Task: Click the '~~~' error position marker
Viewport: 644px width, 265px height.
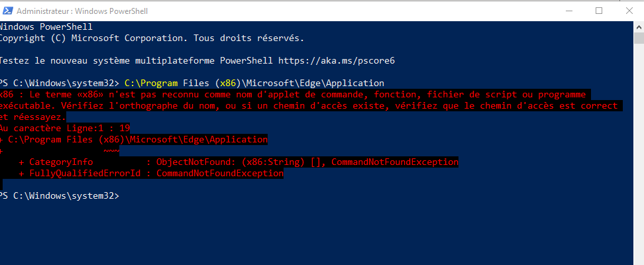Action: (x=112, y=151)
